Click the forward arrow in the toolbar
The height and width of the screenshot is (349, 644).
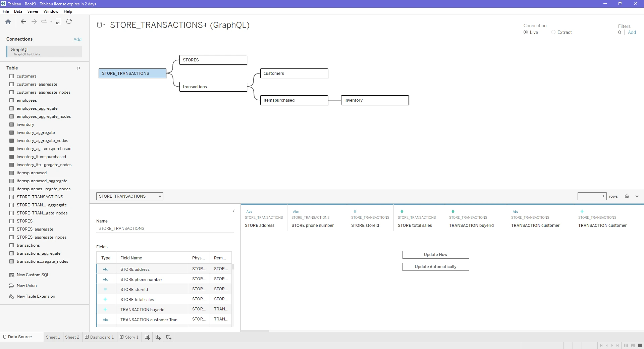[x=34, y=21]
